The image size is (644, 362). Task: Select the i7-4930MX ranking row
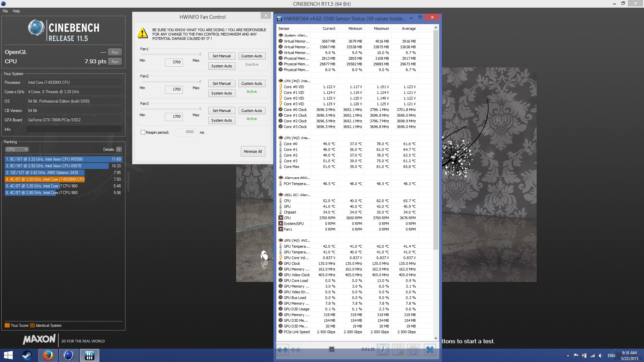point(63,179)
